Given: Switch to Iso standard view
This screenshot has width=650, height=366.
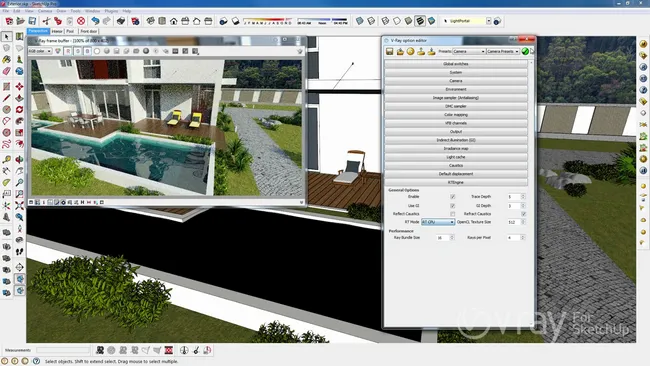Looking at the screenshot, I should [150, 21].
